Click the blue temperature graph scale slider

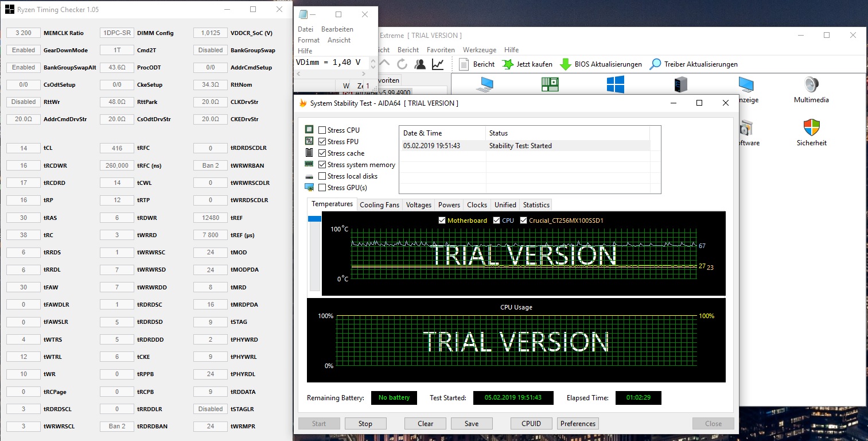pos(315,219)
